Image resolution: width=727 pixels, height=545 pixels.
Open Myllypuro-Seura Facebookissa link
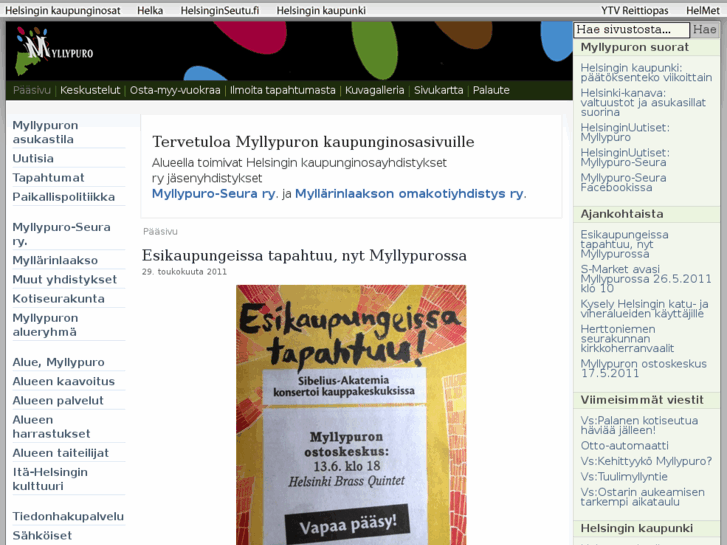pyautogui.click(x=623, y=183)
